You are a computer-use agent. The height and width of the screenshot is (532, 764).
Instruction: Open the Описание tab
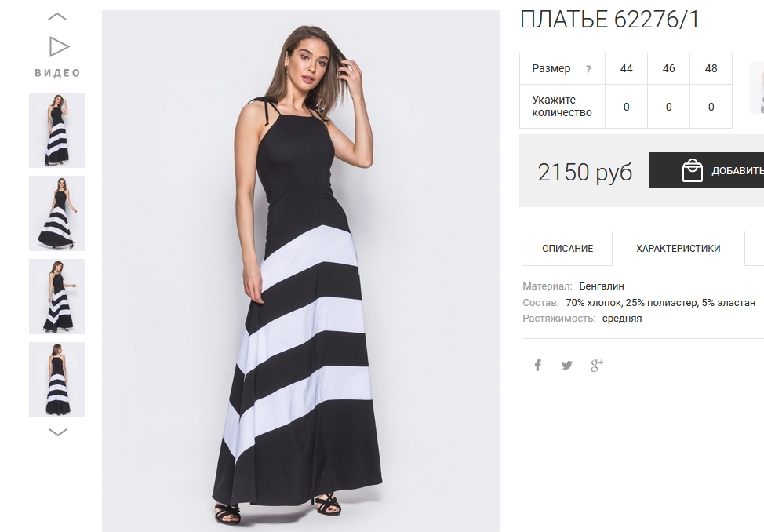point(567,248)
